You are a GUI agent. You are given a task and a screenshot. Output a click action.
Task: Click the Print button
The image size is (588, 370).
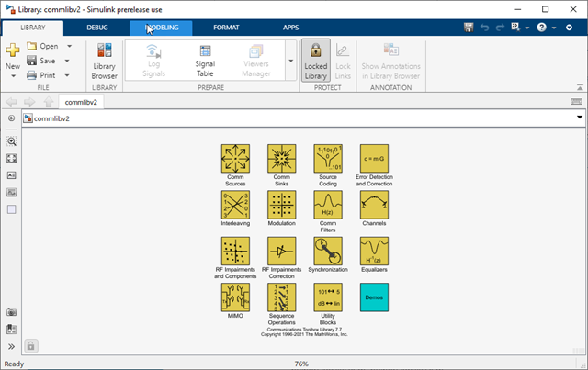(41, 75)
